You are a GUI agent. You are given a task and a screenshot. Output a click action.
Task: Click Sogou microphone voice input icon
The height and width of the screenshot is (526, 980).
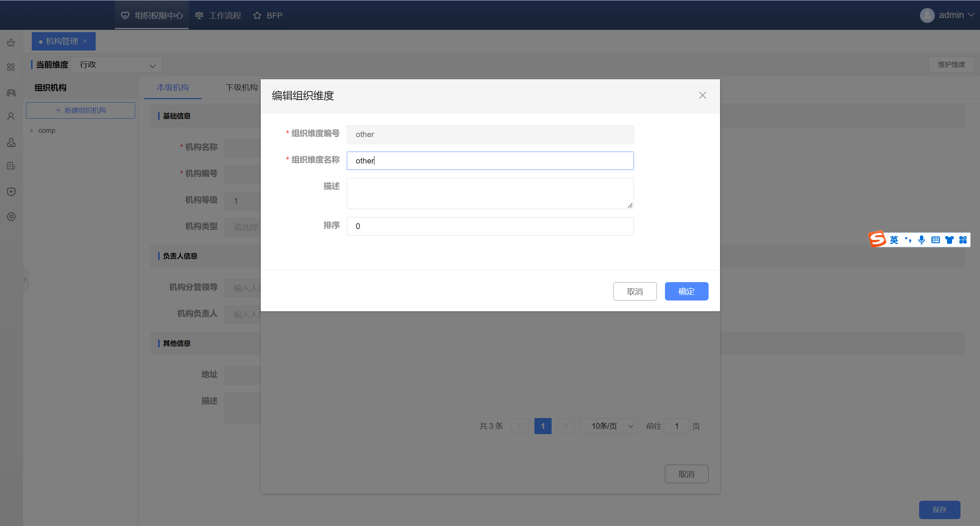click(x=921, y=240)
